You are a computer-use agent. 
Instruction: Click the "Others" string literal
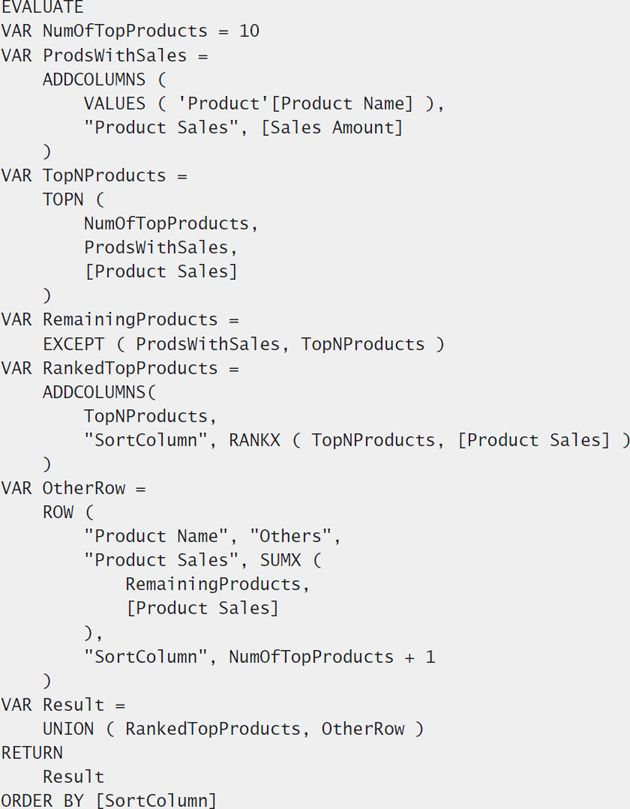pyautogui.click(x=290, y=536)
